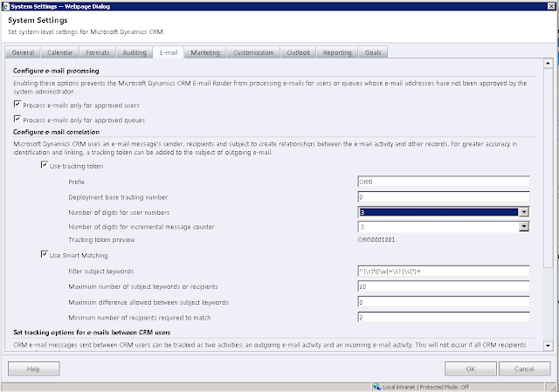Close the System Settings dialog window
Screen dimensions: 559x392
(551, 6)
